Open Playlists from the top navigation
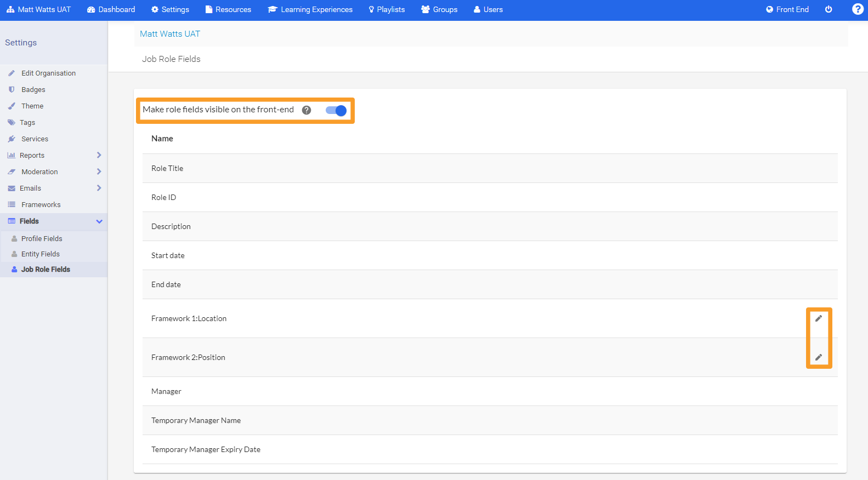Image resolution: width=868 pixels, height=480 pixels. pos(387,9)
